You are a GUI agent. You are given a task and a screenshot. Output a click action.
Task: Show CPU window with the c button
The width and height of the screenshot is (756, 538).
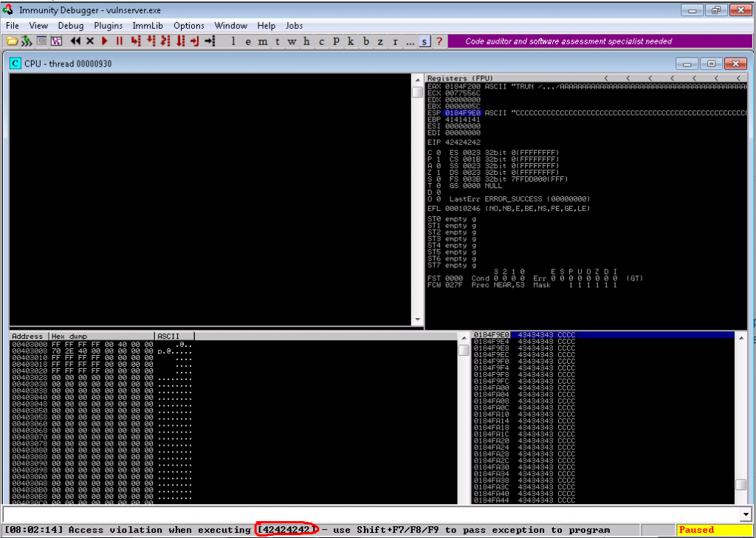pyautogui.click(x=321, y=41)
